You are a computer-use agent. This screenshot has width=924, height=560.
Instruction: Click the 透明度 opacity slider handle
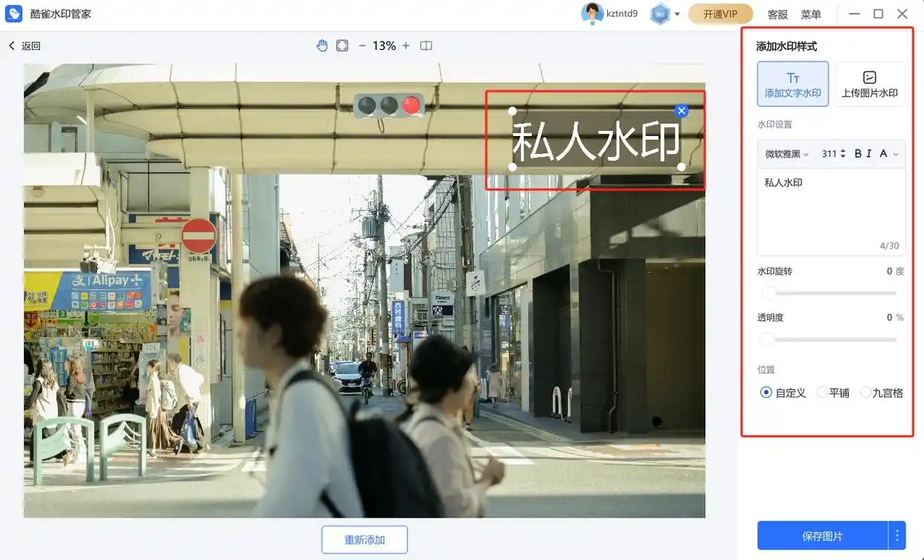pos(767,340)
